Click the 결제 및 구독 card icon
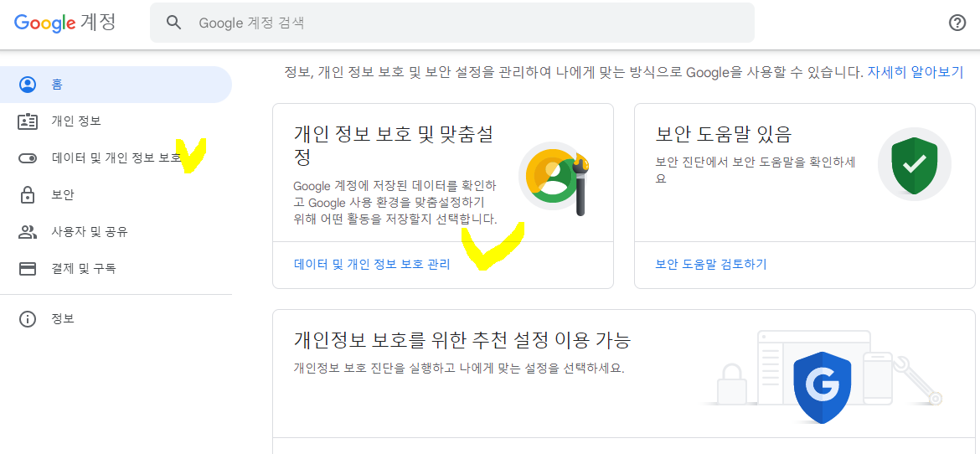This screenshot has height=454, width=980. click(28, 269)
